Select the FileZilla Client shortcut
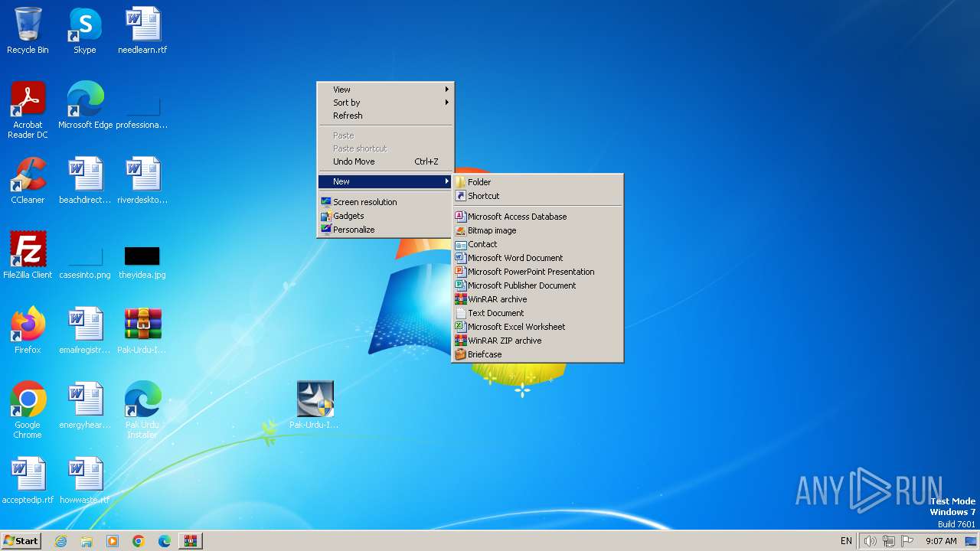Screen dimensions: 980x551 pyautogui.click(x=28, y=256)
